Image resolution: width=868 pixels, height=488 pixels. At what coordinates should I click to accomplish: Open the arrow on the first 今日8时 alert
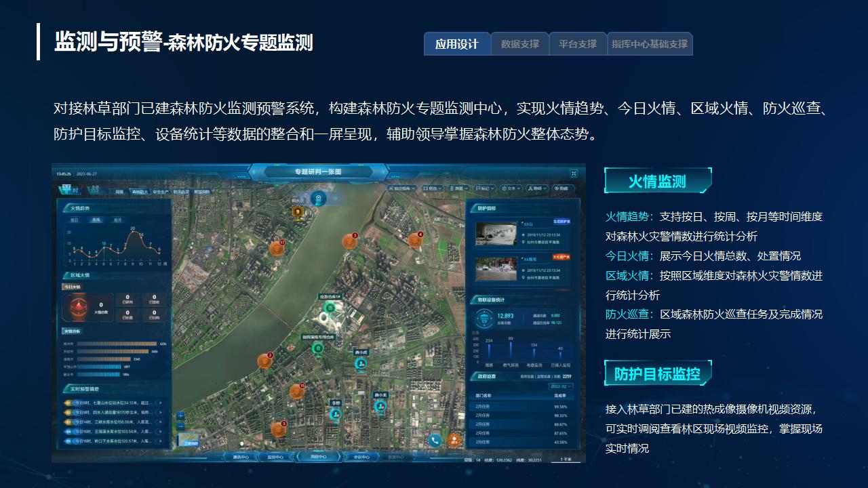pos(161,403)
